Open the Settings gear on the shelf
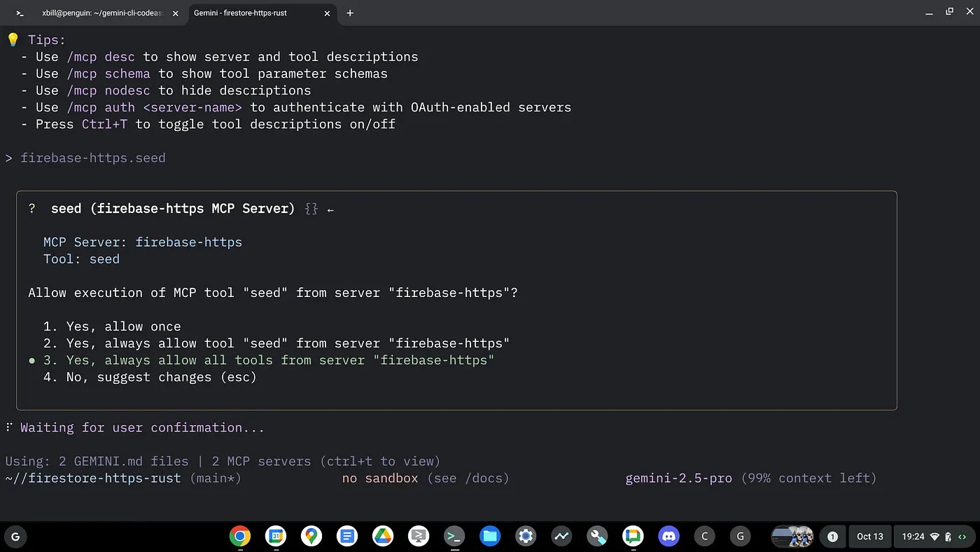 526,537
